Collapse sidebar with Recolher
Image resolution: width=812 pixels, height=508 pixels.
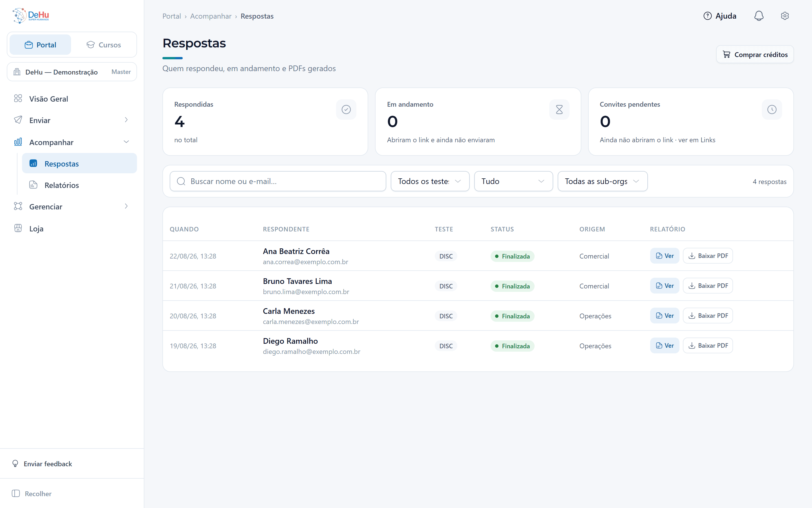pyautogui.click(x=32, y=494)
